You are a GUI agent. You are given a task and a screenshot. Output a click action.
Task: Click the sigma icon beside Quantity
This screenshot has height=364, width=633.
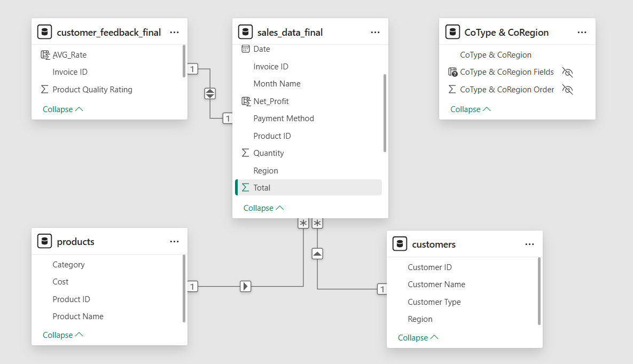pos(245,153)
